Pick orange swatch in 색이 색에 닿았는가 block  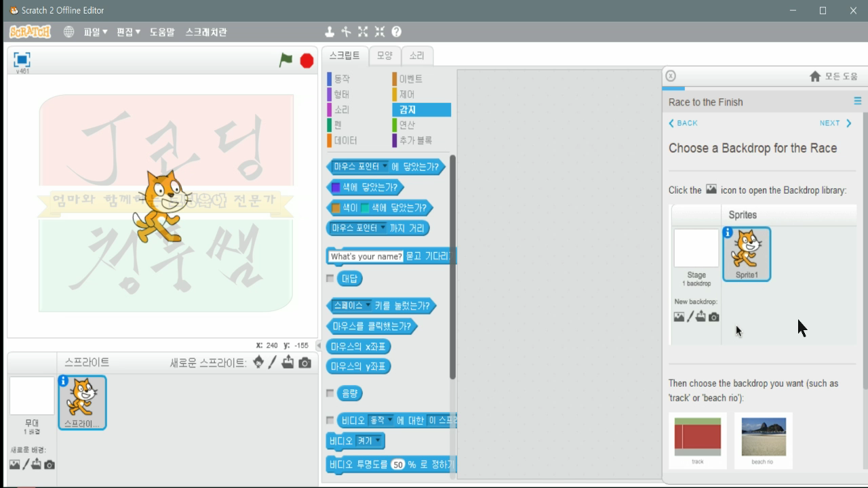point(336,207)
